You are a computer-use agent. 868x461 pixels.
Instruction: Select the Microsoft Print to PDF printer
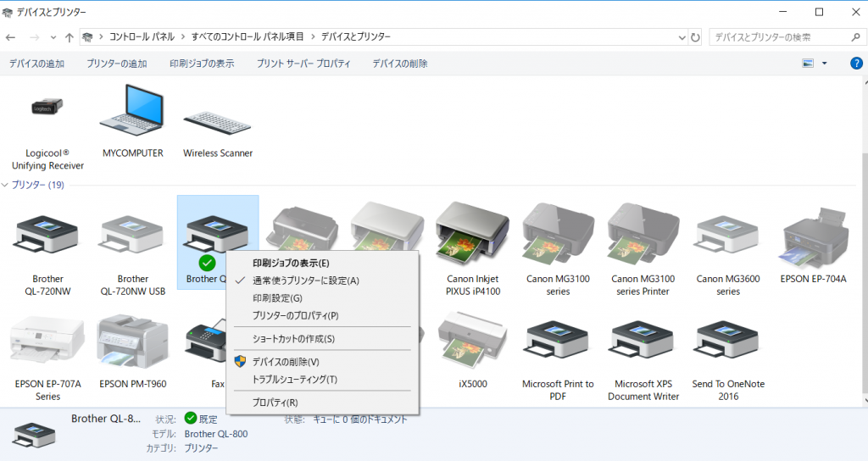pyautogui.click(x=558, y=339)
